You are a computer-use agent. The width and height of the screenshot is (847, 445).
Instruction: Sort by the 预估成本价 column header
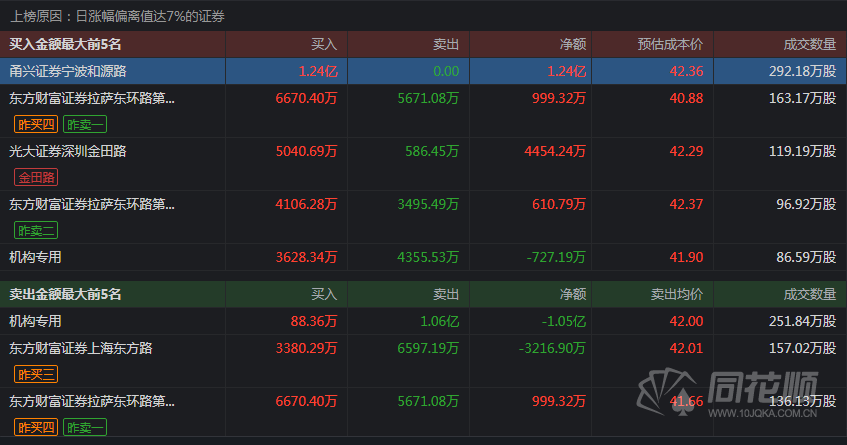pos(670,44)
